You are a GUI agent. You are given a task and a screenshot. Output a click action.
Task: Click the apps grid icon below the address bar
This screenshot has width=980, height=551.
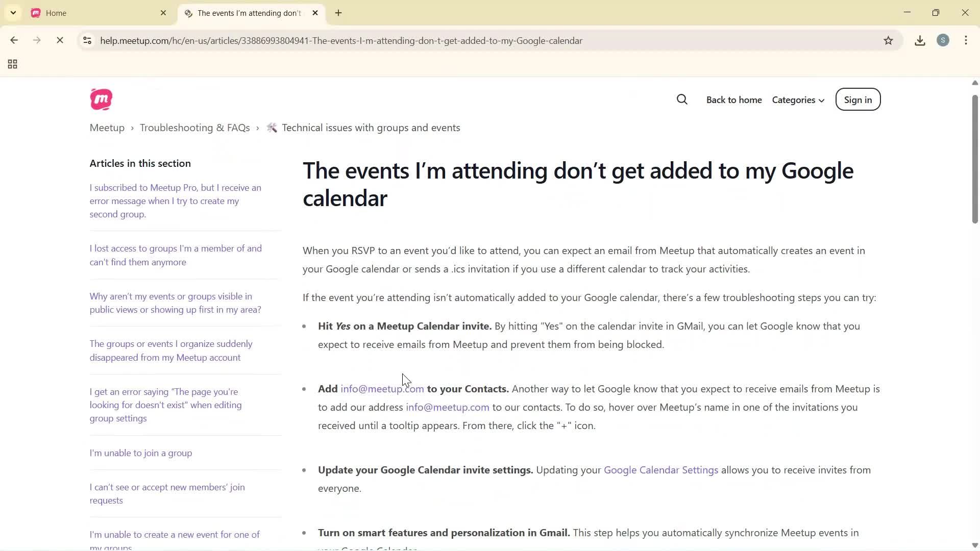[x=12, y=64]
